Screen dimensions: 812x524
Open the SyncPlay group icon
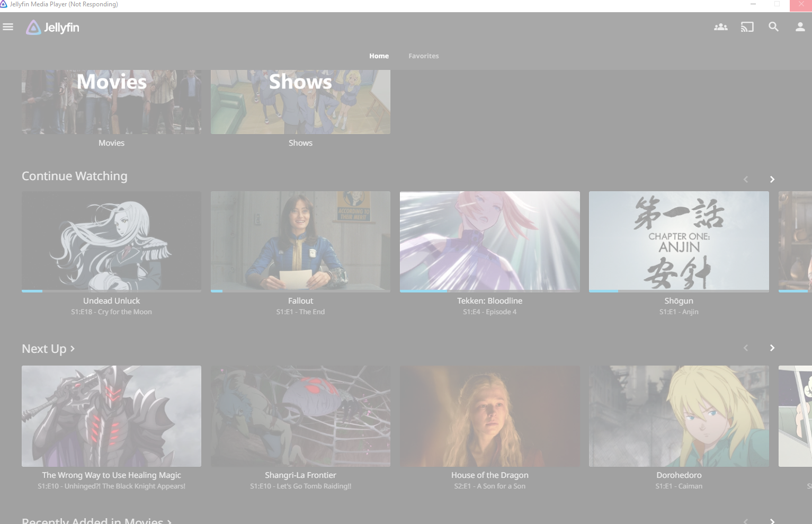pyautogui.click(x=720, y=27)
